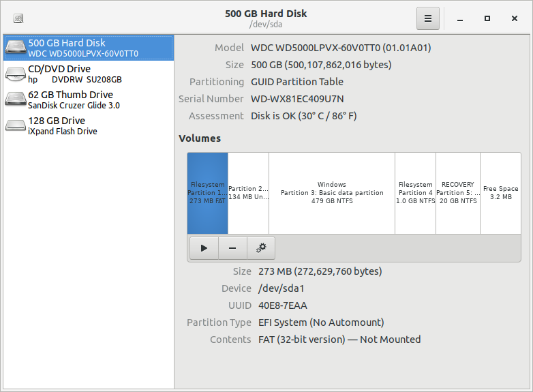Maximize the Disks window
The image size is (533, 392).
pyautogui.click(x=487, y=18)
